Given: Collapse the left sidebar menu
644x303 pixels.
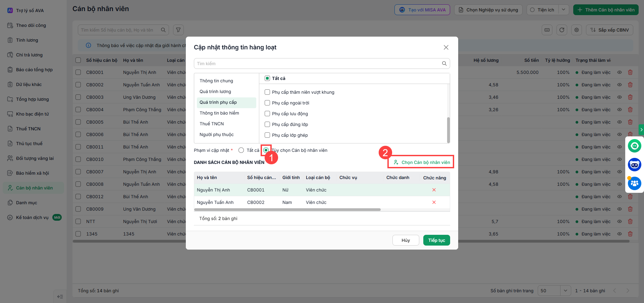Looking at the screenshot, I should (x=60, y=297).
